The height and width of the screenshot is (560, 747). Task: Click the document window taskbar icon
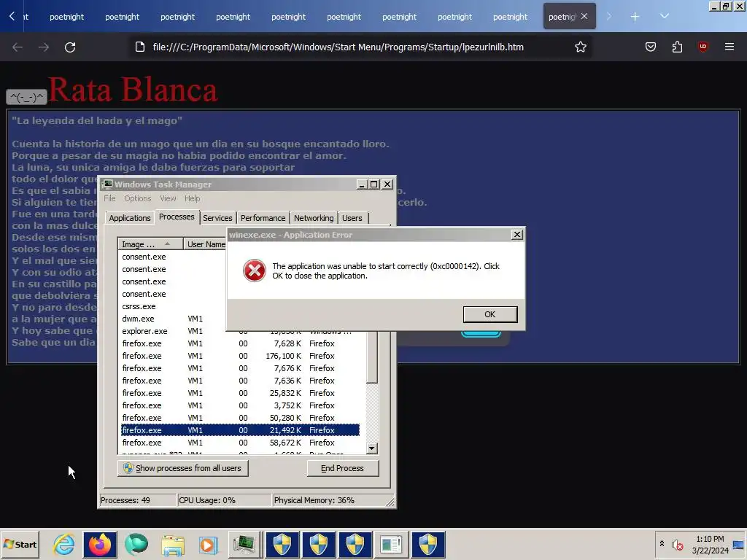click(x=392, y=544)
